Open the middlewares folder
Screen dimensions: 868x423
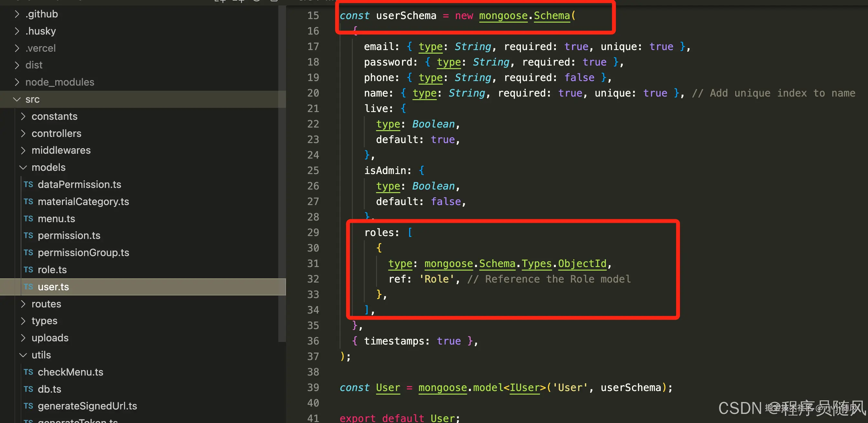coord(61,150)
